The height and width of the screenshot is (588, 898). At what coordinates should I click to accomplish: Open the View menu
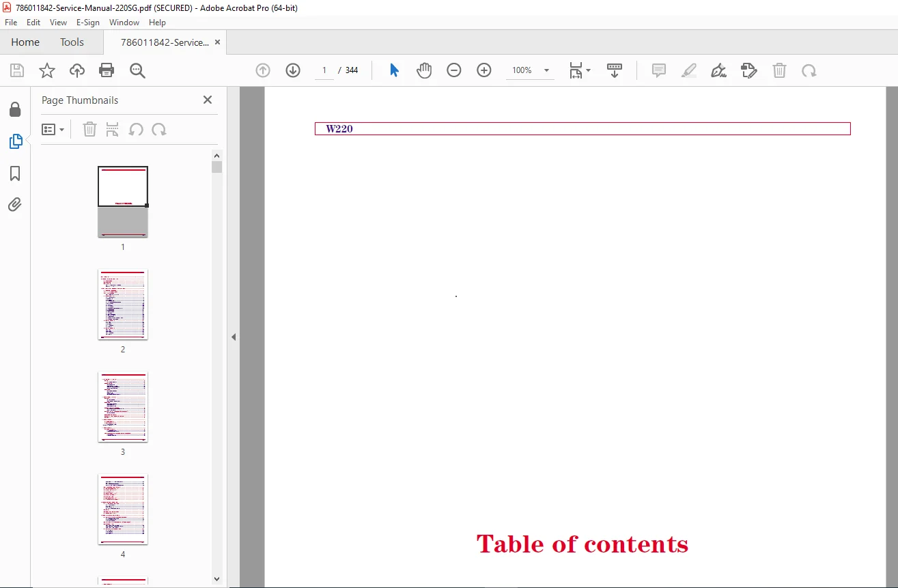(x=59, y=23)
